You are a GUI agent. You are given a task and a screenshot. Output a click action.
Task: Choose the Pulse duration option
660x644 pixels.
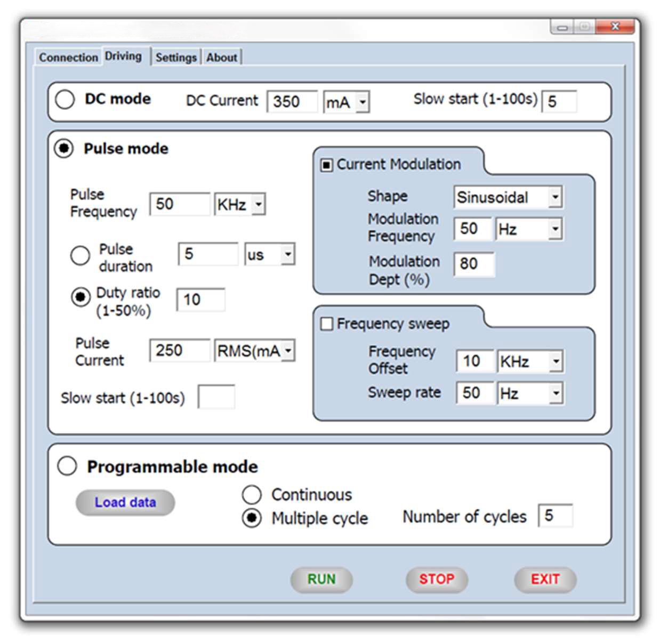tap(80, 255)
